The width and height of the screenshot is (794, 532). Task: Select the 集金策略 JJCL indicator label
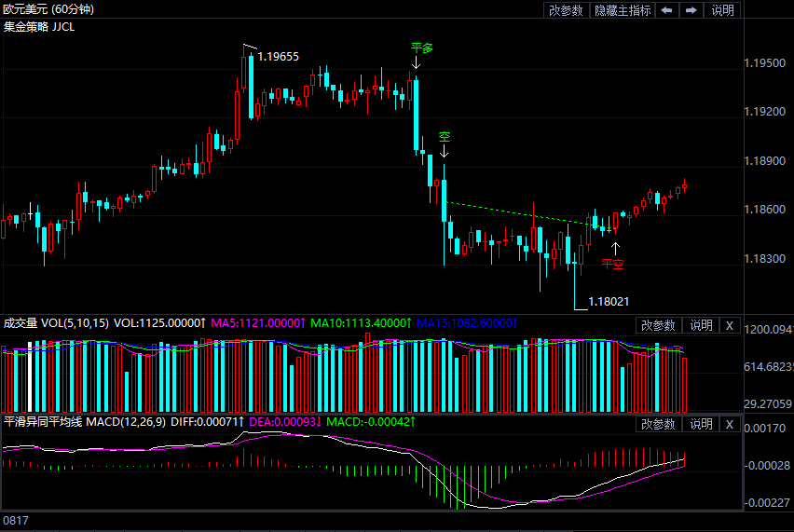coord(39,26)
